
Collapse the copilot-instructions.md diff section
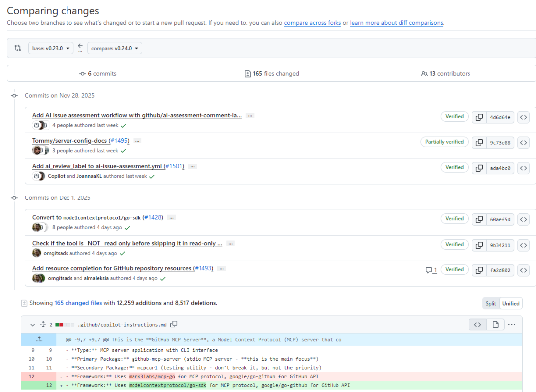(x=32, y=324)
